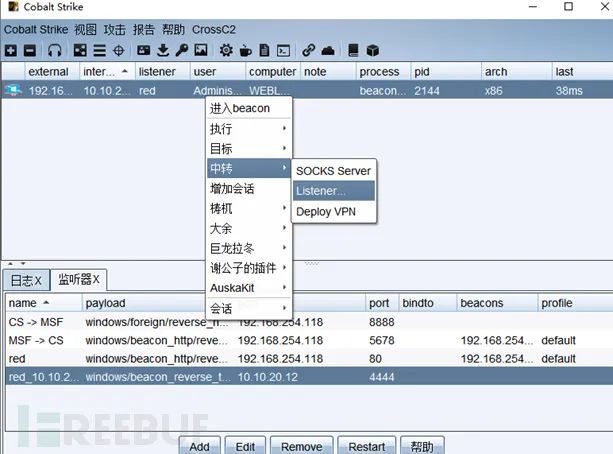Open the 报告 menu
613x454 pixels.
pos(143,30)
